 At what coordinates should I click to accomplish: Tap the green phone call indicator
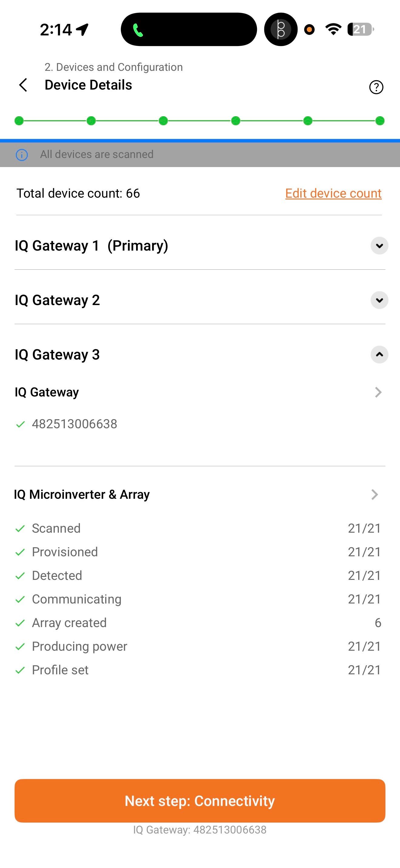(x=138, y=30)
